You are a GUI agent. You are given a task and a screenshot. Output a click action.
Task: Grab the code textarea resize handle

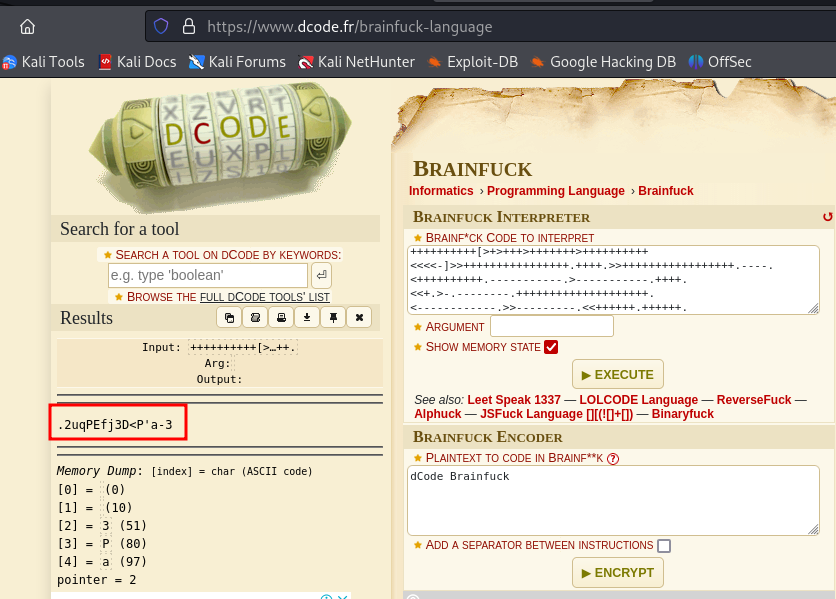pyautogui.click(x=814, y=309)
